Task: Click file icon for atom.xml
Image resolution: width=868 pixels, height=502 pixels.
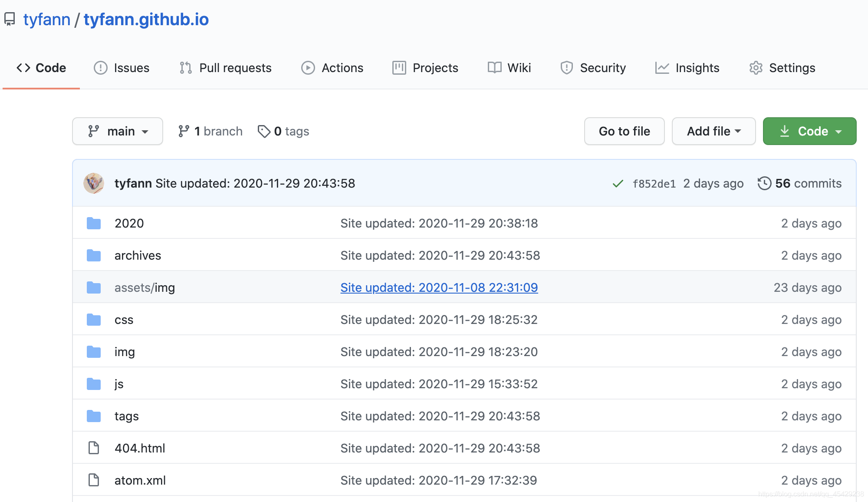Action: click(x=94, y=480)
